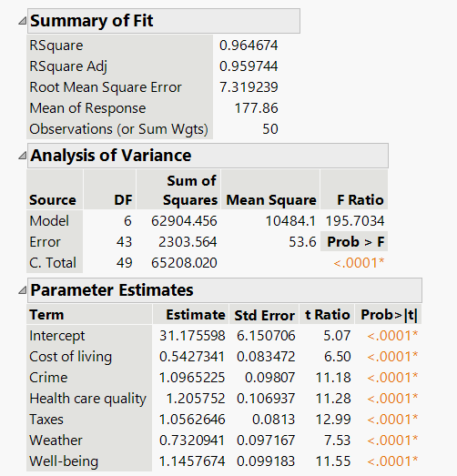
Task: Click the Analysis of Variance header
Action: (x=208, y=156)
